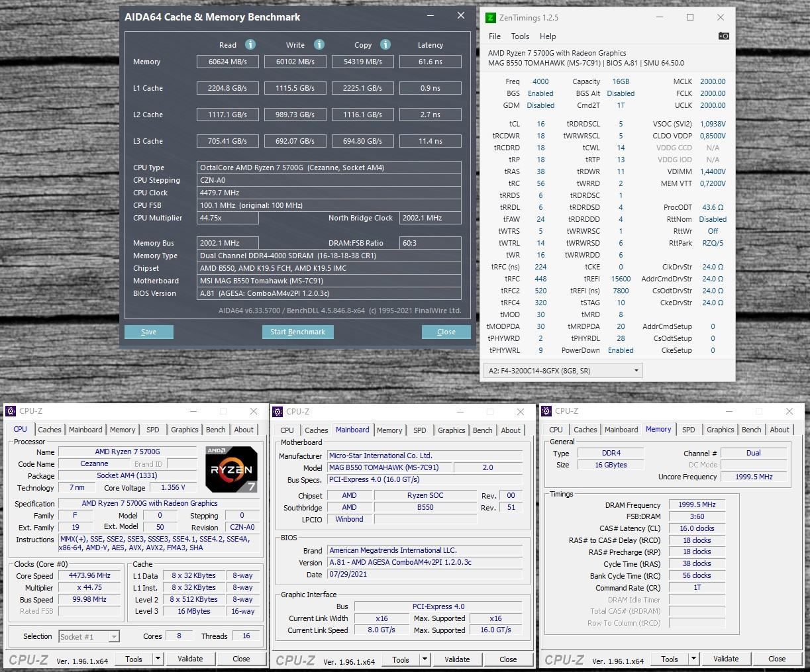Image resolution: width=810 pixels, height=672 pixels.
Task: Click Validate button in middle CPU-Z window
Action: click(x=457, y=659)
